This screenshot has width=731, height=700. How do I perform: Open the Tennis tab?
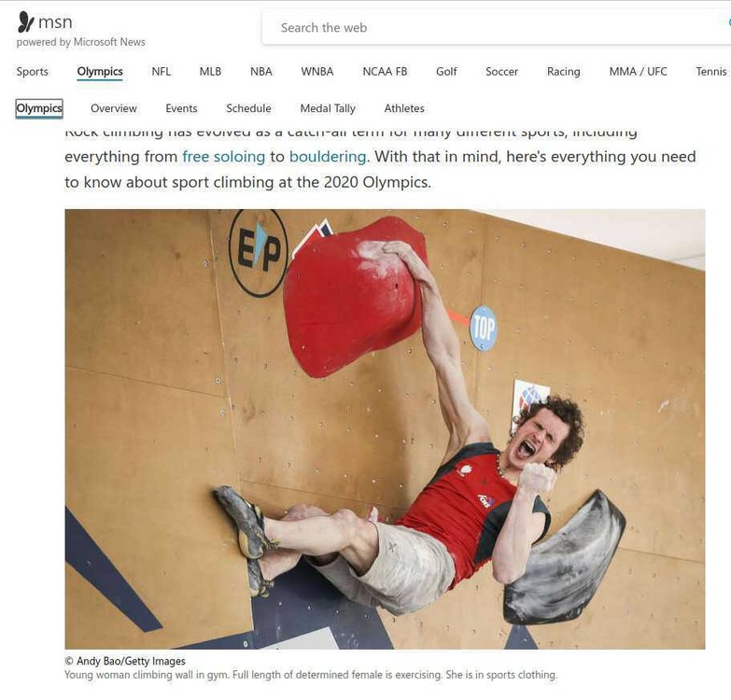[x=711, y=71]
